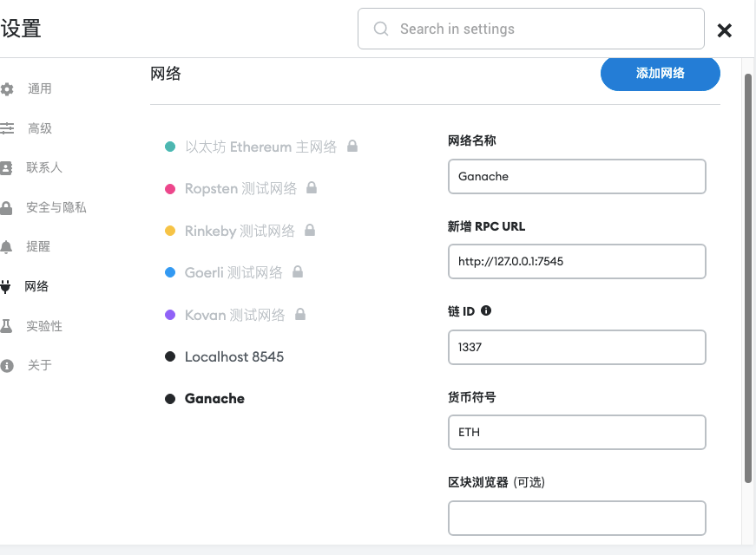Click the 网络名称 field containing Ganache

tap(576, 176)
